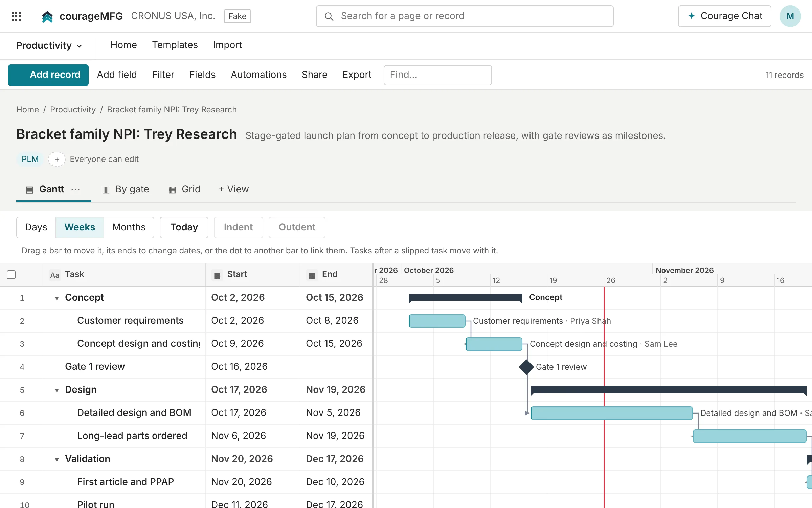Click the PLM tag

click(x=30, y=159)
